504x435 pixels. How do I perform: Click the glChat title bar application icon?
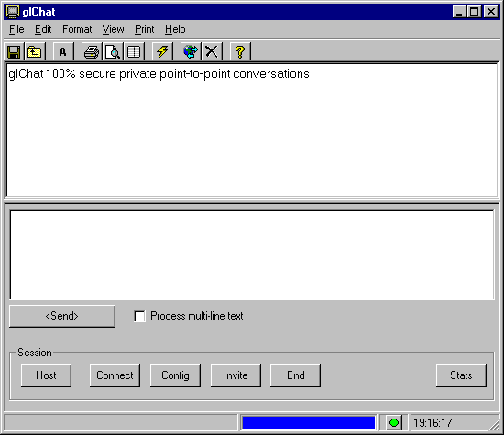(13, 12)
